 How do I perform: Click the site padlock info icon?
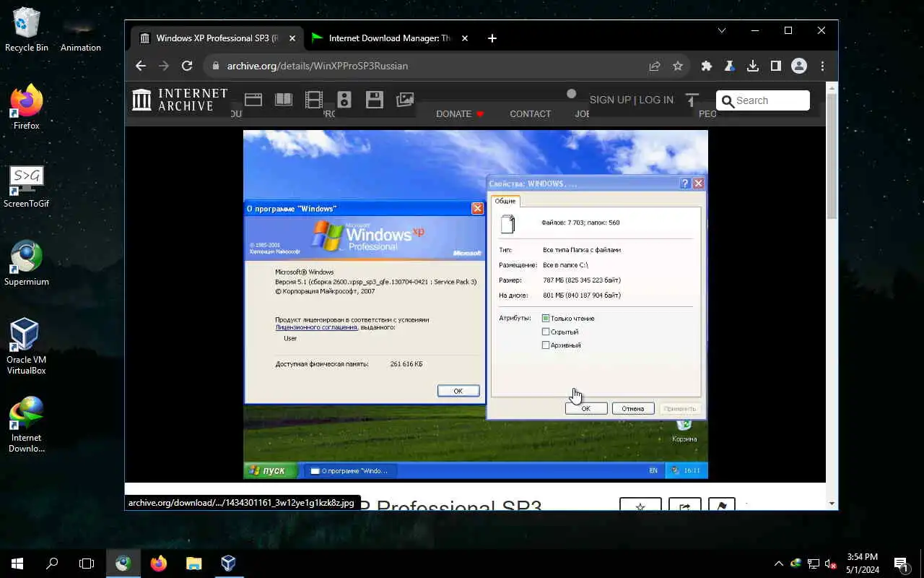tap(215, 66)
